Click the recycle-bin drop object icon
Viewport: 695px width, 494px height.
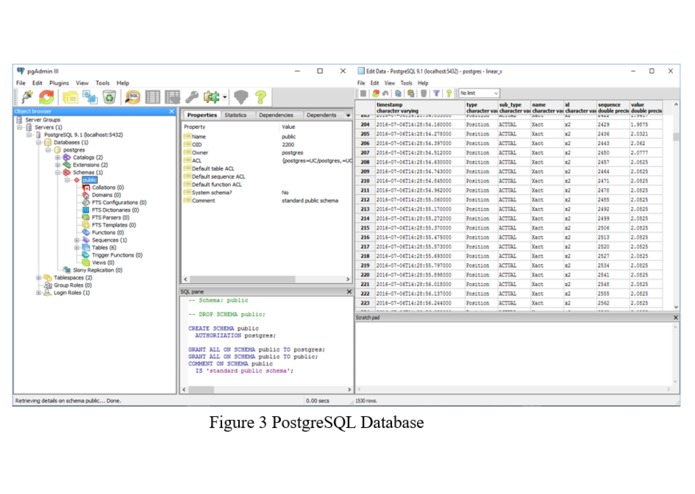pyautogui.click(x=109, y=97)
